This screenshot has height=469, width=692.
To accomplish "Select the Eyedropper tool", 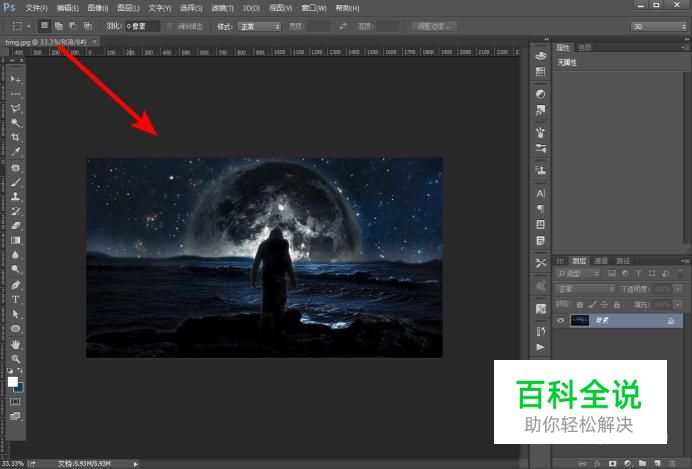I will pos(15,151).
